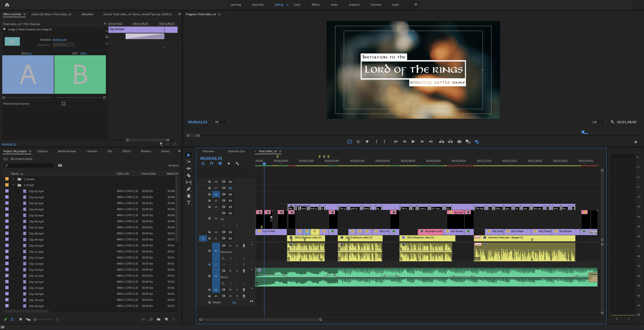This screenshot has height=330, width=644.
Task: Click the timeline timecode 00;00;02;25
Action: pyautogui.click(x=211, y=158)
